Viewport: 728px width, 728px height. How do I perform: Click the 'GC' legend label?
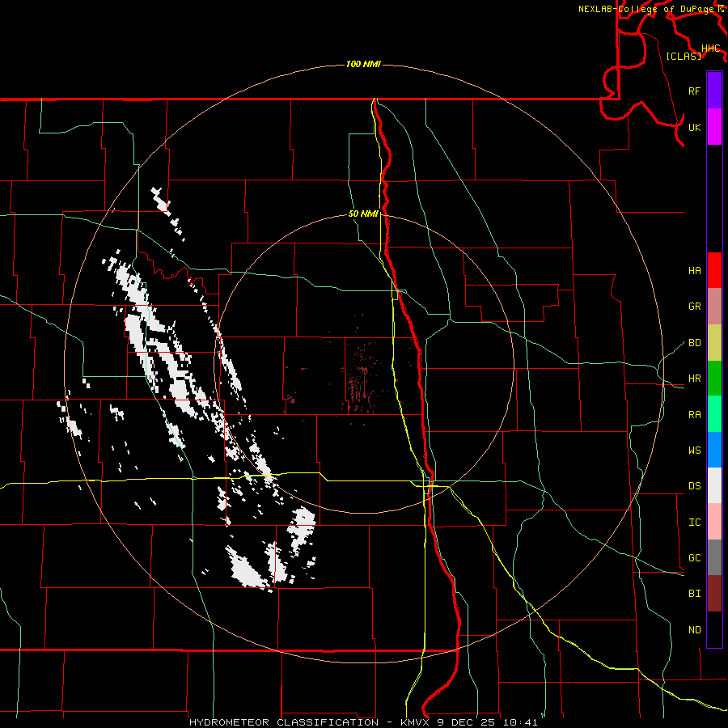point(694,557)
